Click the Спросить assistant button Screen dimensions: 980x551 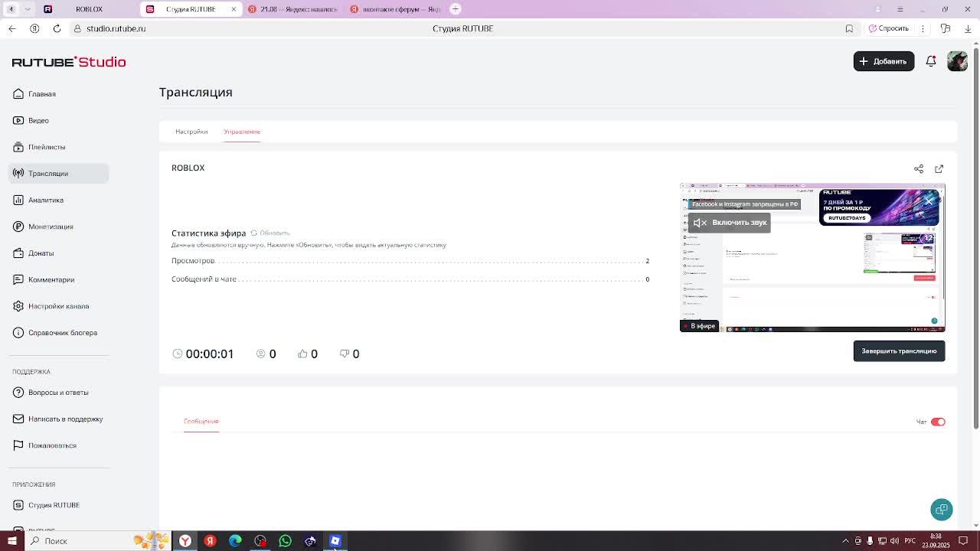pyautogui.click(x=889, y=28)
